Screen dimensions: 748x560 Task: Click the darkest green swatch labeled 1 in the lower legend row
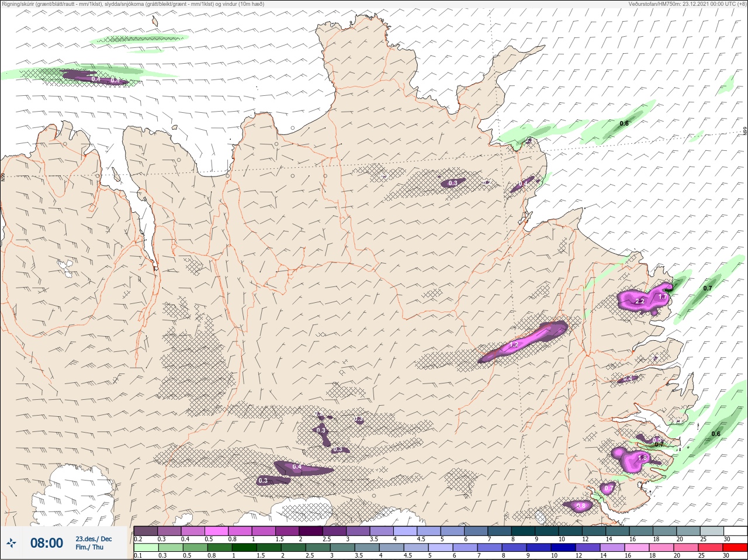244,548
